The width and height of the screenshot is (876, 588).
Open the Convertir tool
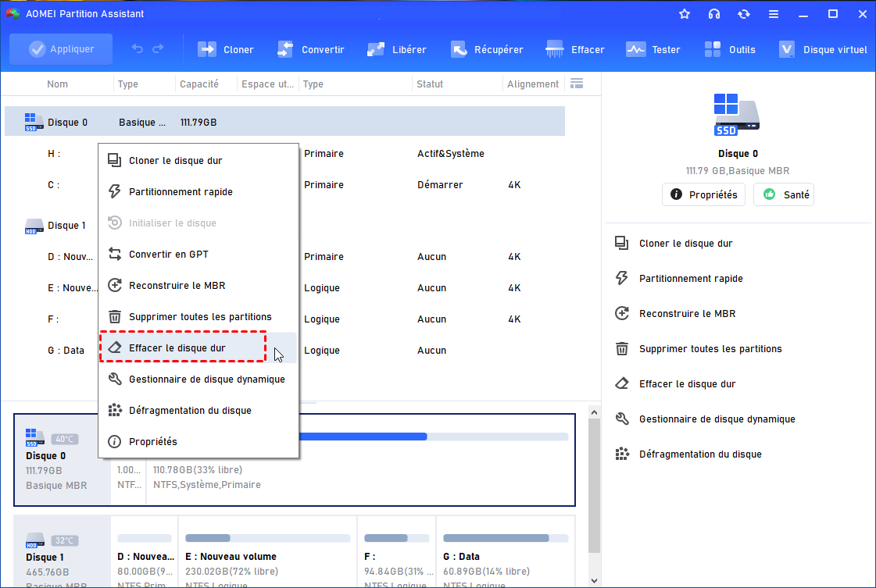[x=285, y=49]
